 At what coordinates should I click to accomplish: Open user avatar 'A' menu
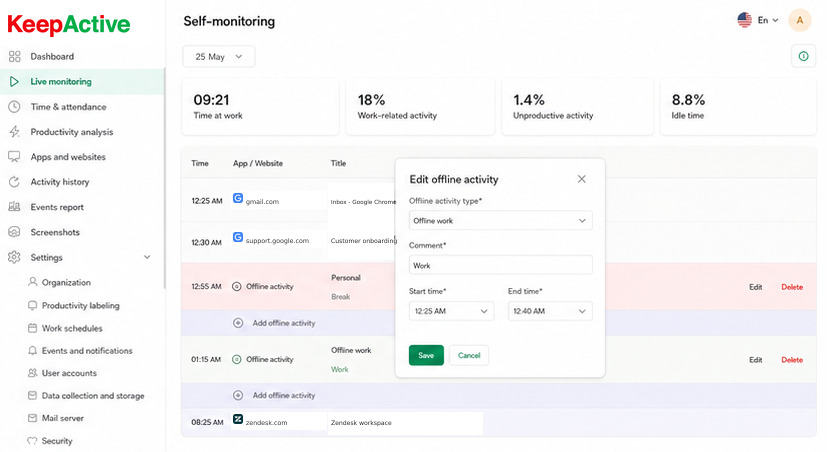[800, 21]
